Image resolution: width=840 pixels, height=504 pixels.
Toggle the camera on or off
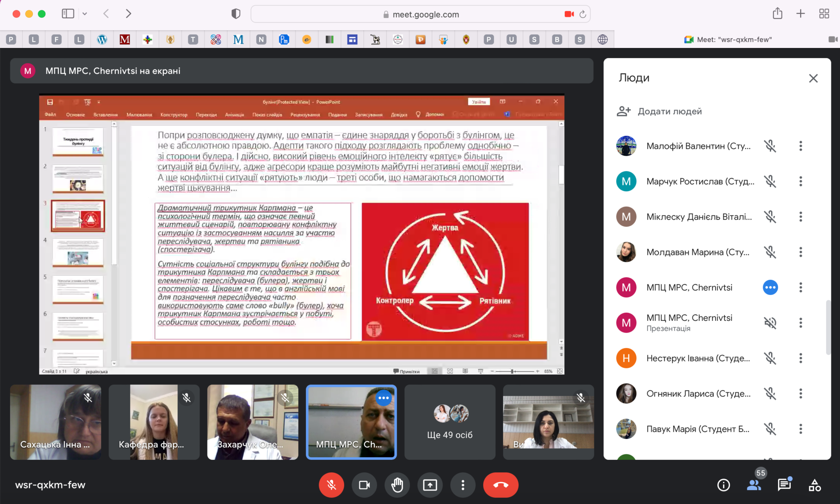click(364, 485)
